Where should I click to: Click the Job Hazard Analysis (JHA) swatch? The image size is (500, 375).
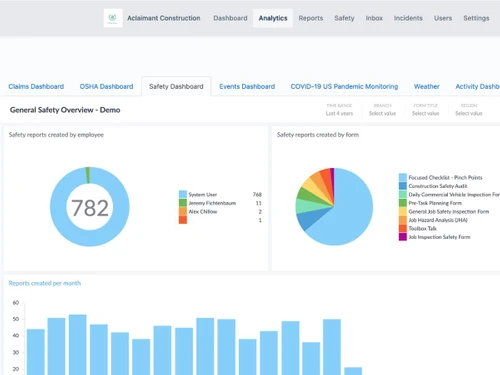403,220
